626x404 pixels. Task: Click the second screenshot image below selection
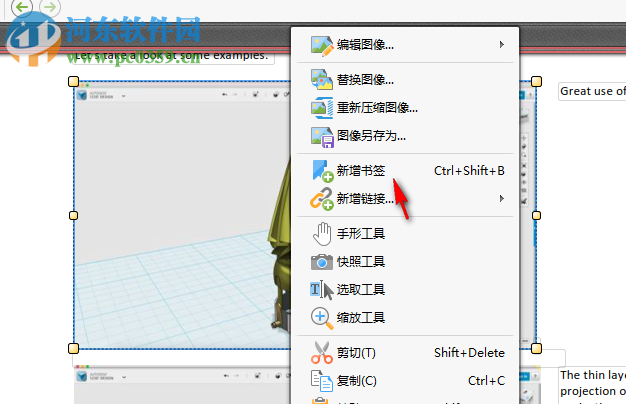coord(182,385)
